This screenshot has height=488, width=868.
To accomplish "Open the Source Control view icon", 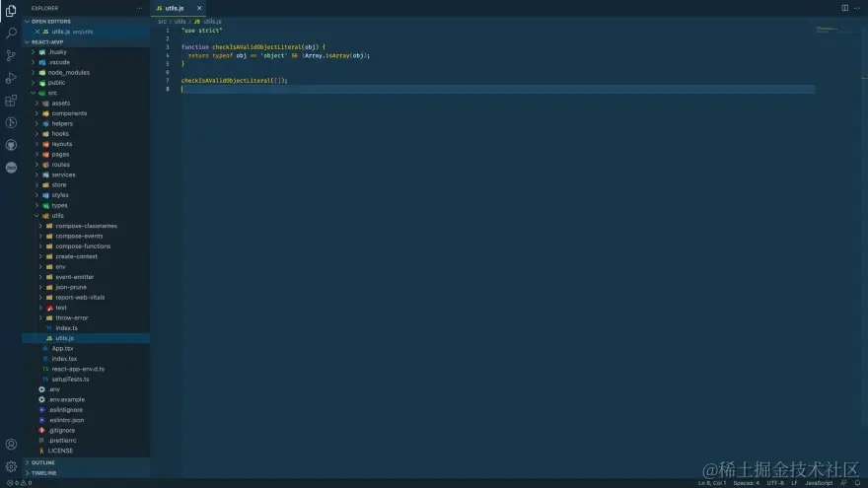I will [x=11, y=55].
